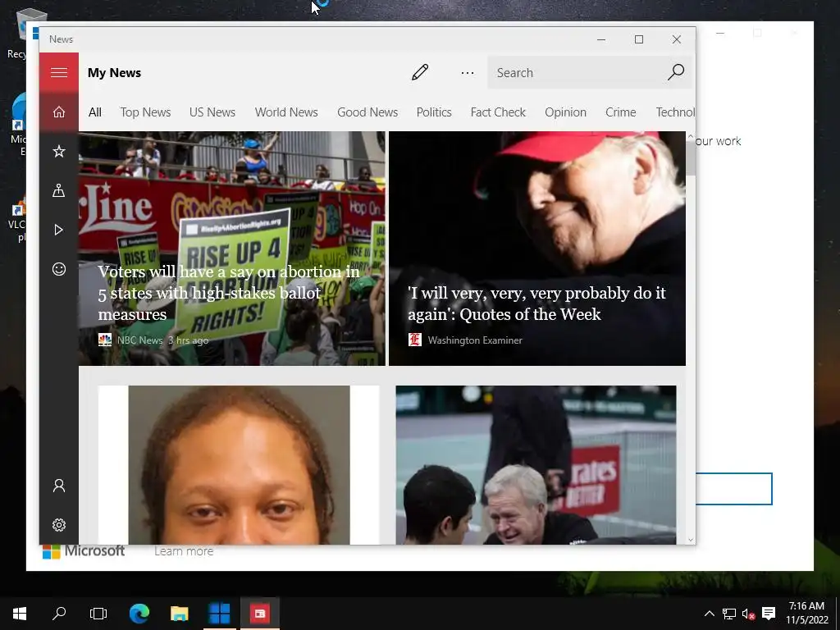This screenshot has height=630, width=840.
Task: Switch to US News tab
Action: pos(212,112)
